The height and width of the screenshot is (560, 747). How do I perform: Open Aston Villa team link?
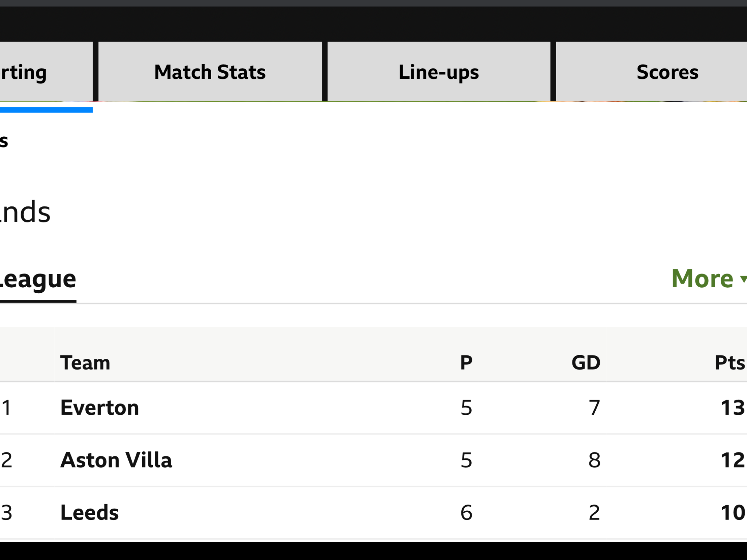tap(116, 460)
